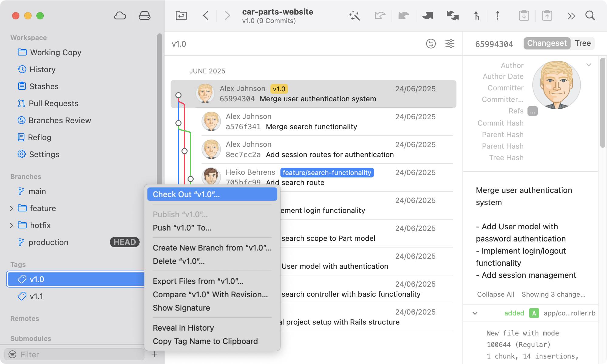This screenshot has width=607, height=364.
Task: Click the circular swap-arrows icon beside the branch filter
Action: click(431, 44)
